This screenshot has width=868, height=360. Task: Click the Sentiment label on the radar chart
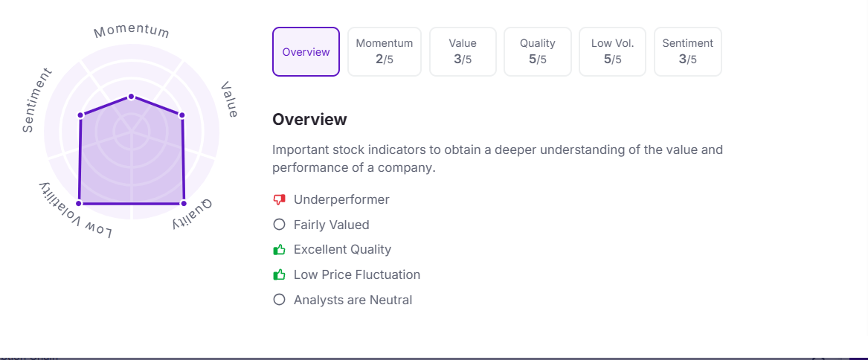(37, 100)
